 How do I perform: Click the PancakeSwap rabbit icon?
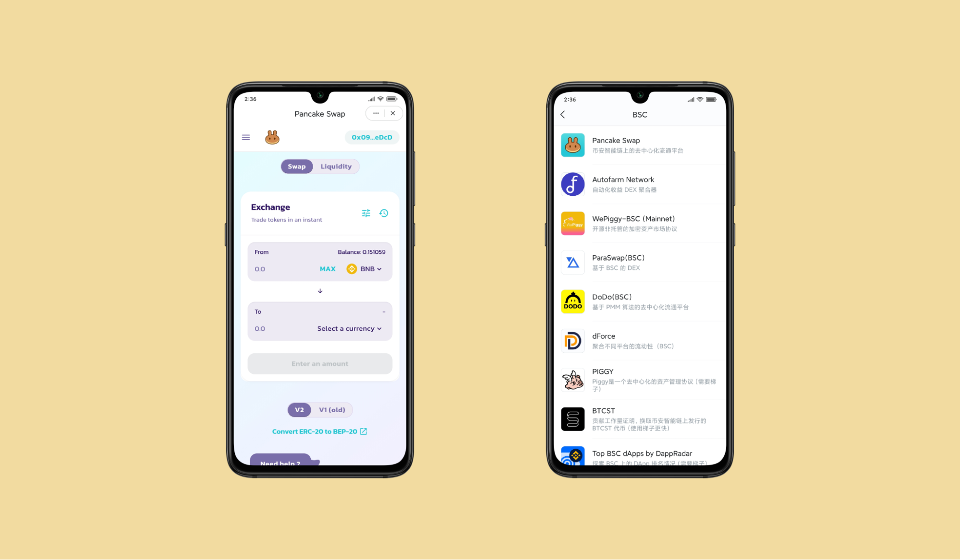pyautogui.click(x=272, y=137)
